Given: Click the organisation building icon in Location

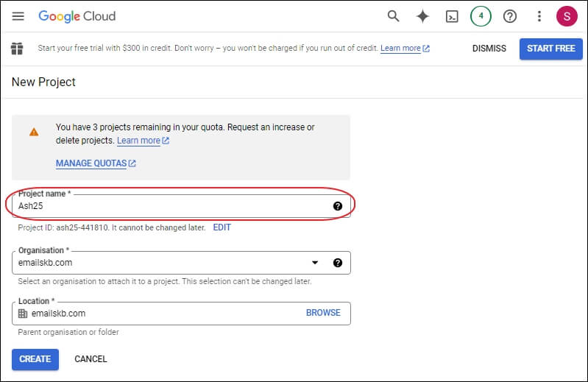Looking at the screenshot, I should [x=23, y=314].
